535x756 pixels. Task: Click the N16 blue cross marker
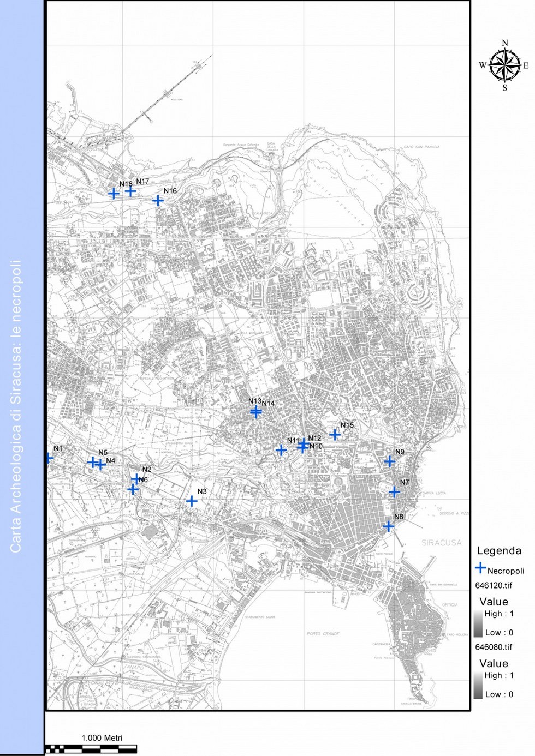point(158,201)
